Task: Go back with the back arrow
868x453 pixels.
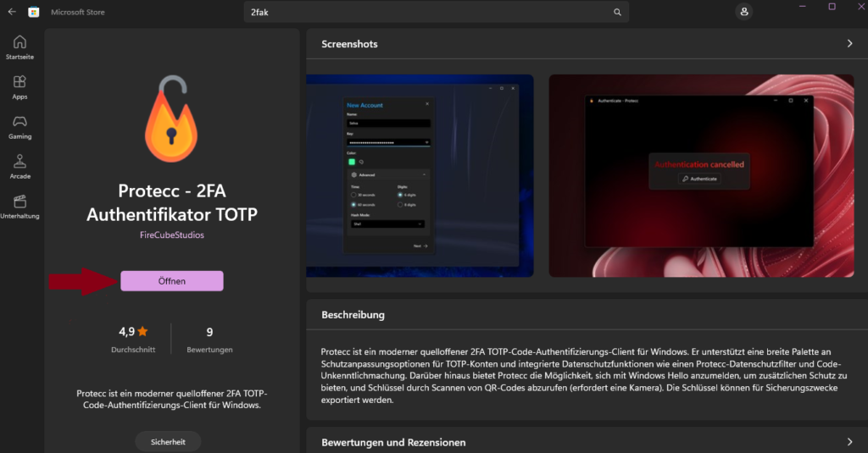Action: [x=12, y=12]
